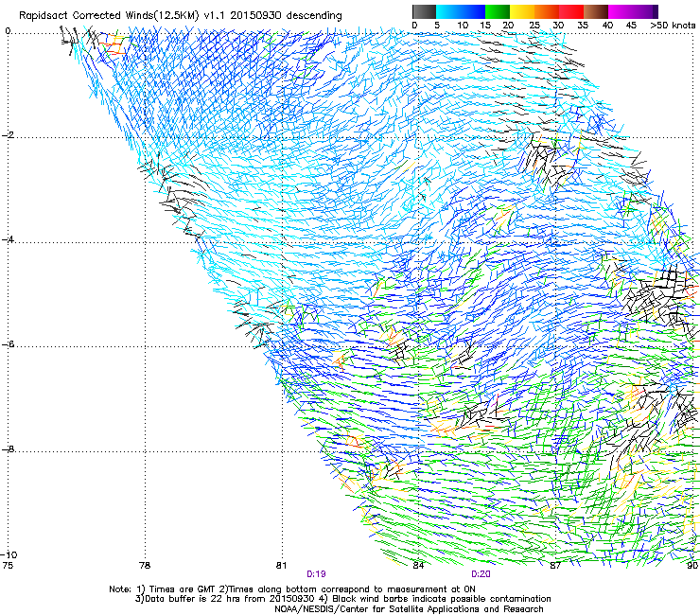This screenshot has height=615, width=700.
Task: Click the cyan-blue 5-15 knots color bar segment
Action: [x=461, y=11]
